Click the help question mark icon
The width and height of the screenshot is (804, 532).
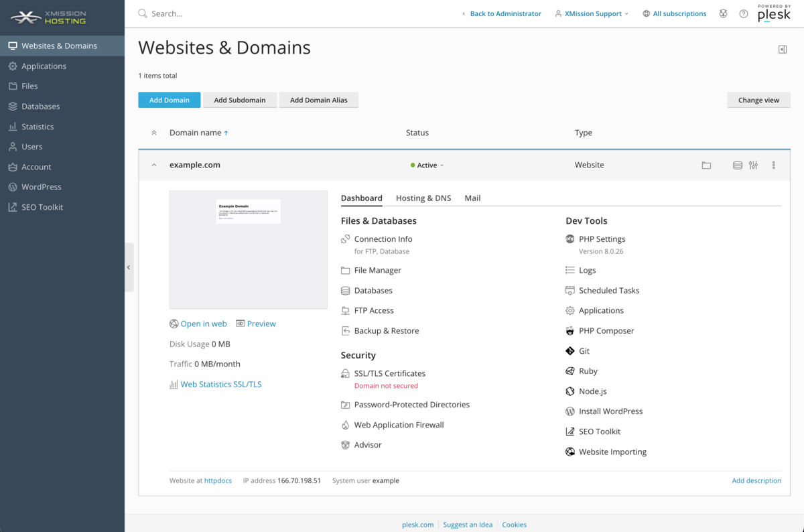744,13
